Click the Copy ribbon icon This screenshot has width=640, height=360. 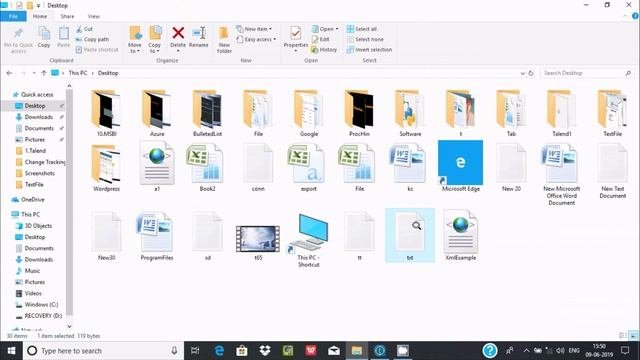[44, 33]
